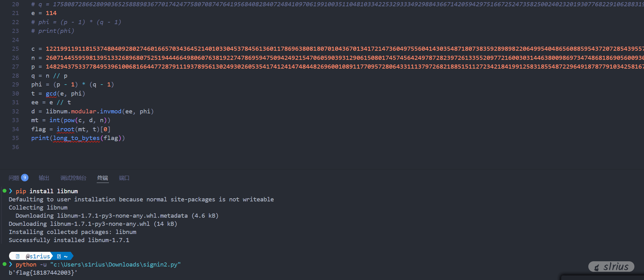Screen dimensions: 644x280
Task: Switch to the 输出 (Output) tab
Action: (x=44, y=178)
